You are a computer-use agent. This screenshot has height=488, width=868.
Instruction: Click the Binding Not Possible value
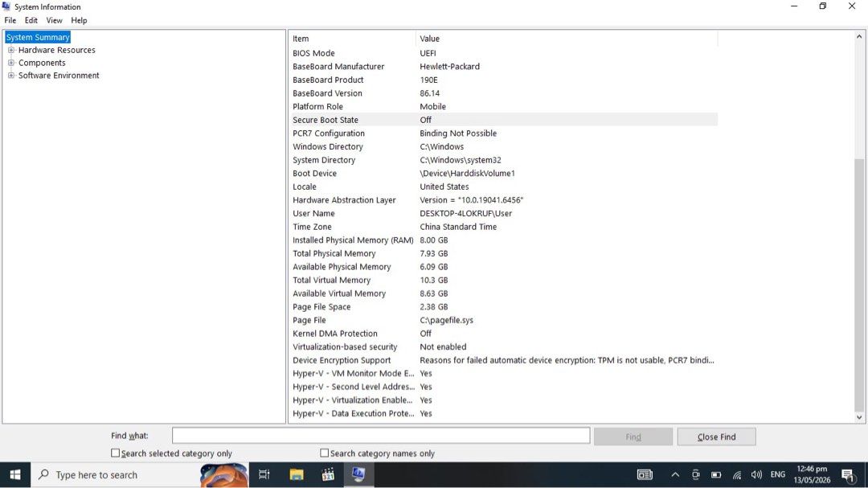(x=458, y=133)
